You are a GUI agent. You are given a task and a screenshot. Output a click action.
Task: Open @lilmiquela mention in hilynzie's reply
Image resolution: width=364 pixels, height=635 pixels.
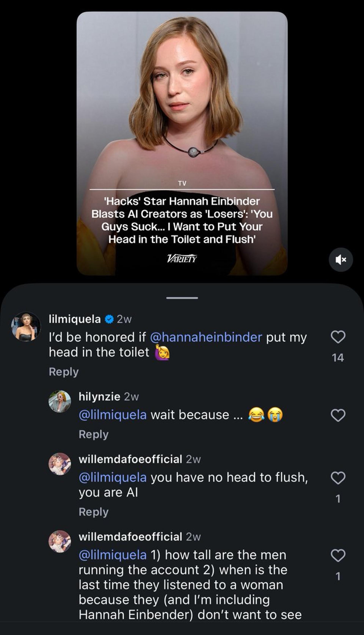pyautogui.click(x=112, y=415)
